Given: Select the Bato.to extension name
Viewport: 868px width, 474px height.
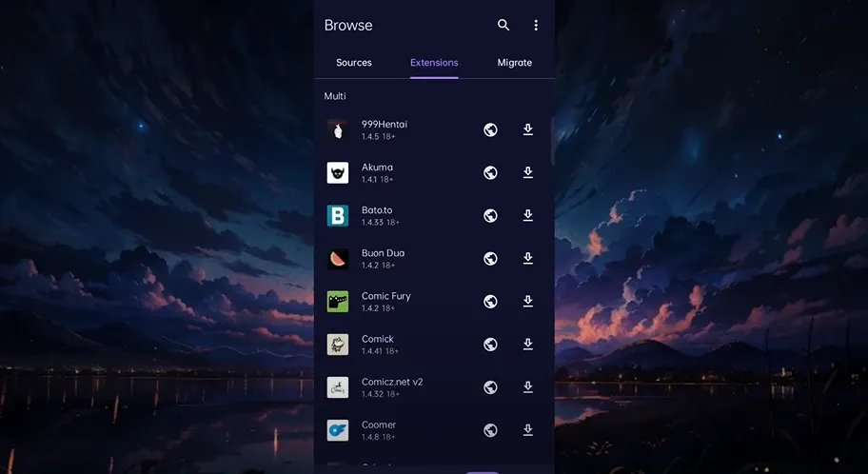Looking at the screenshot, I should coord(377,209).
